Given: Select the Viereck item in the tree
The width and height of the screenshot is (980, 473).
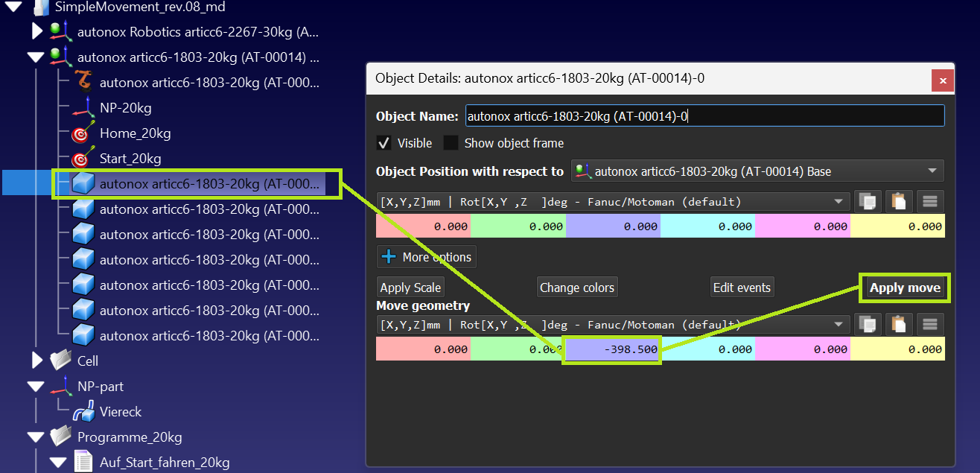Looking at the screenshot, I should pos(120,411).
